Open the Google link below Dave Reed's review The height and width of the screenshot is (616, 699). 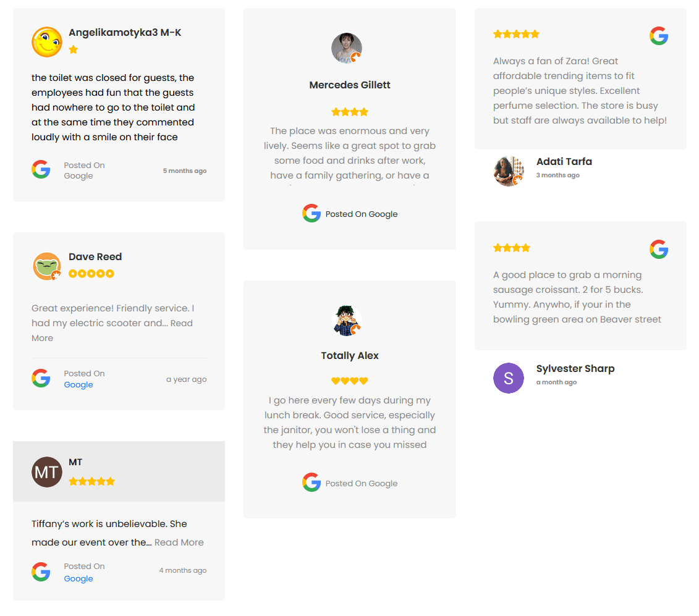(x=78, y=384)
